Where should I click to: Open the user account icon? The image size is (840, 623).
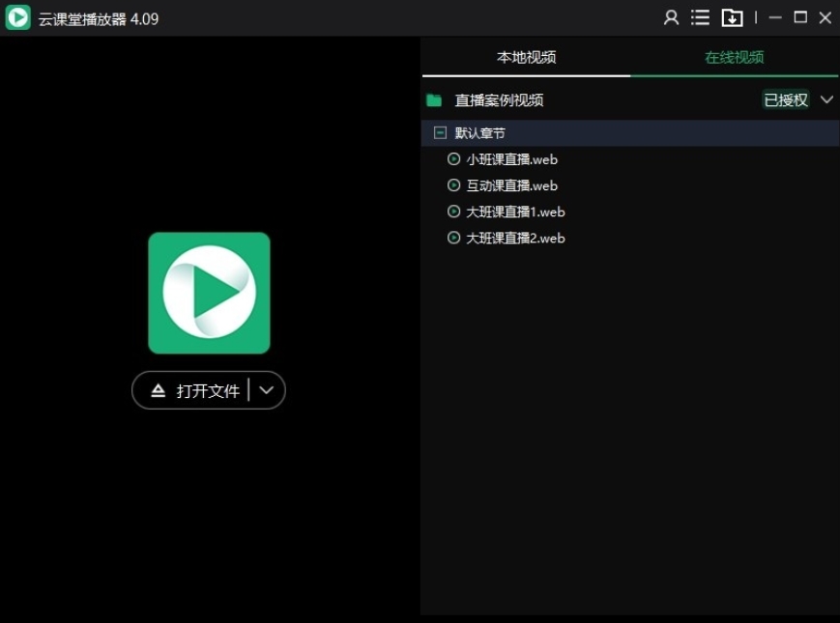point(671,17)
